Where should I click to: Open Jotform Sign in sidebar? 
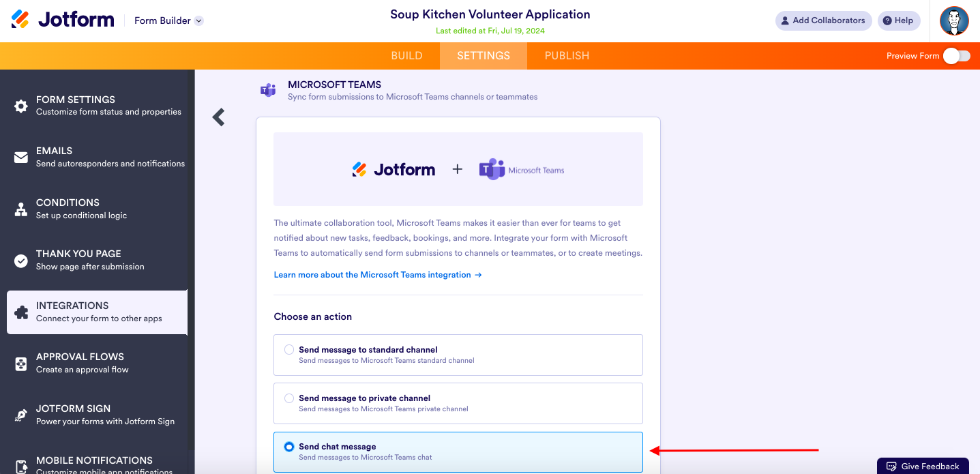click(x=97, y=415)
